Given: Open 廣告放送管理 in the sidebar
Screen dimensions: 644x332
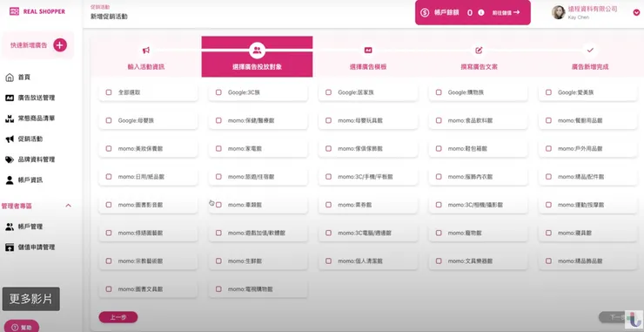Looking at the screenshot, I should tap(37, 98).
